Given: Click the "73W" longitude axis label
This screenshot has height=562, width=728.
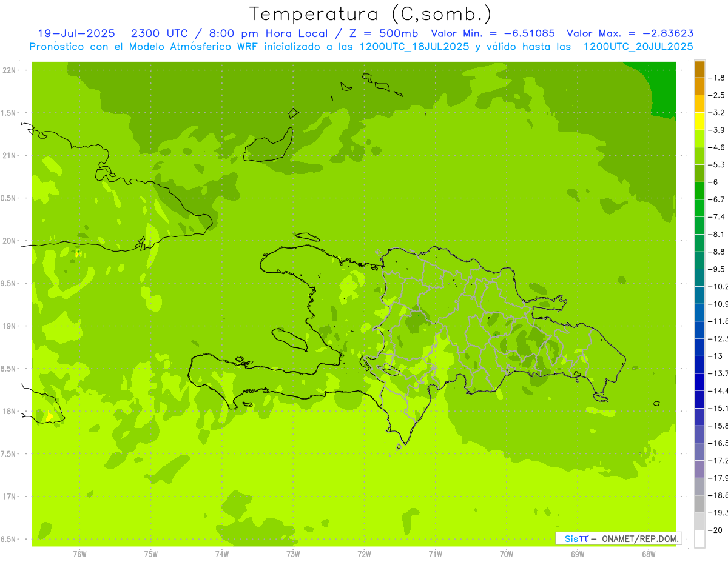Looking at the screenshot, I should click(293, 554).
